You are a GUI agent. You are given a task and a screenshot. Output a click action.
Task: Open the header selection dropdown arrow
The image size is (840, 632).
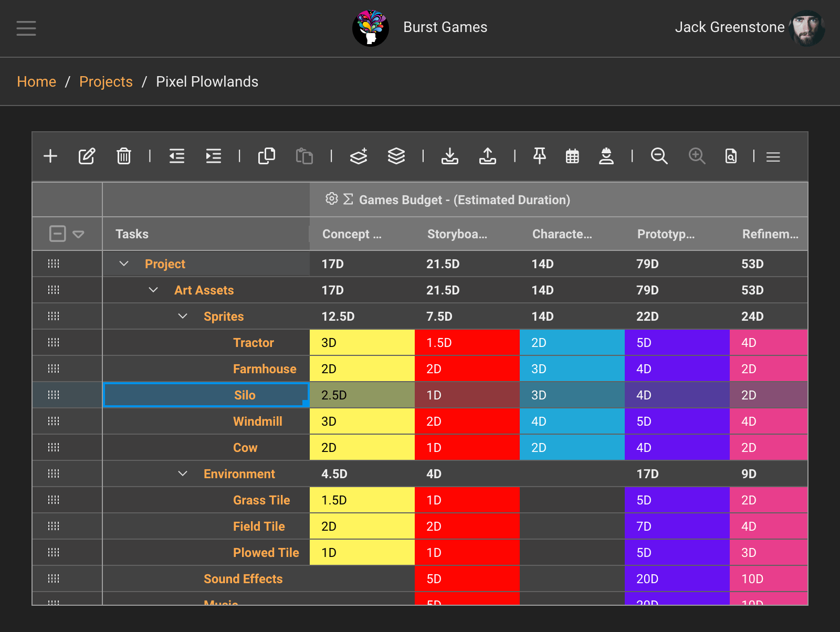[78, 234]
